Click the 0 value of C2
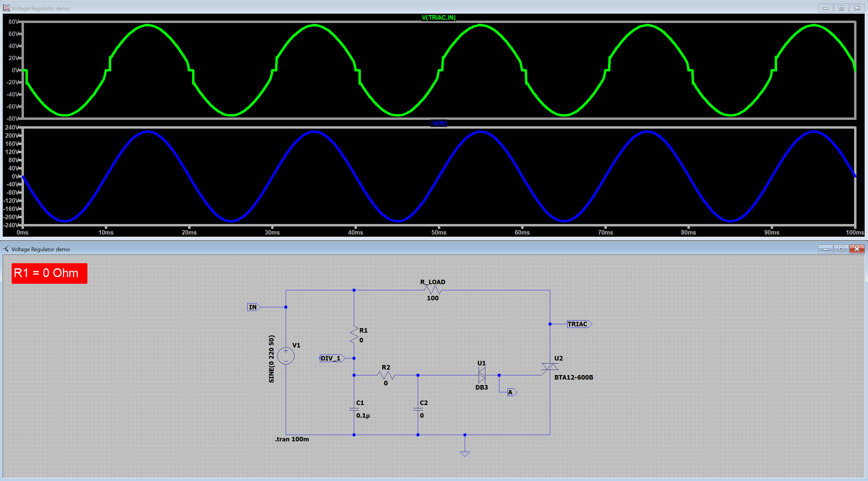 point(421,415)
